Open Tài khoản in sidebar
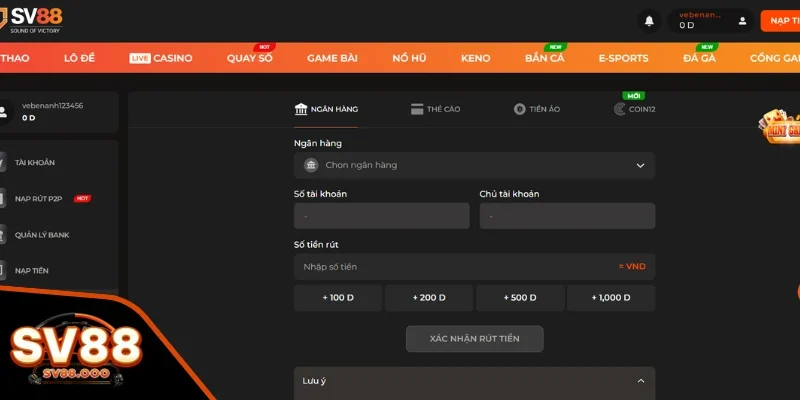 35,163
